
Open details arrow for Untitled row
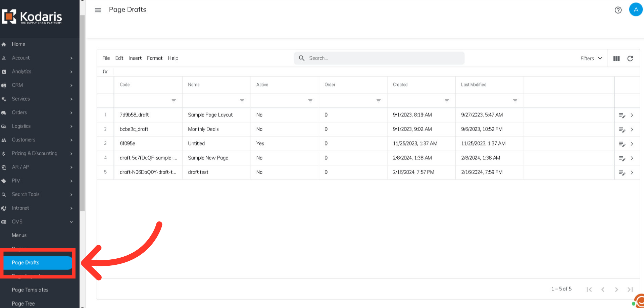[x=632, y=144]
